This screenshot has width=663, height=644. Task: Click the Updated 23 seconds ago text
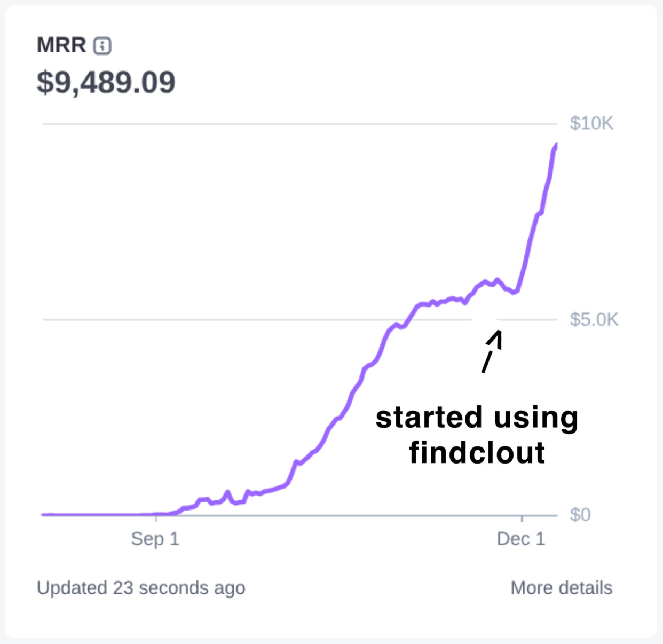pos(141,588)
